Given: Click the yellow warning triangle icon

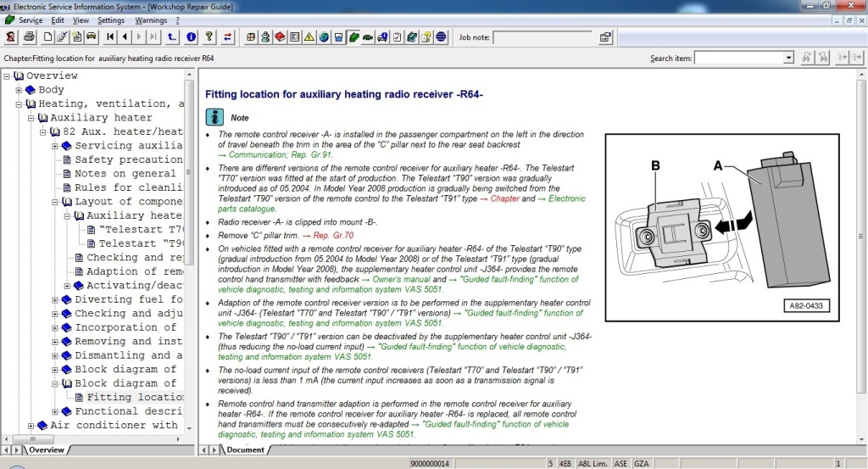Looking at the screenshot, I should click(x=309, y=37).
